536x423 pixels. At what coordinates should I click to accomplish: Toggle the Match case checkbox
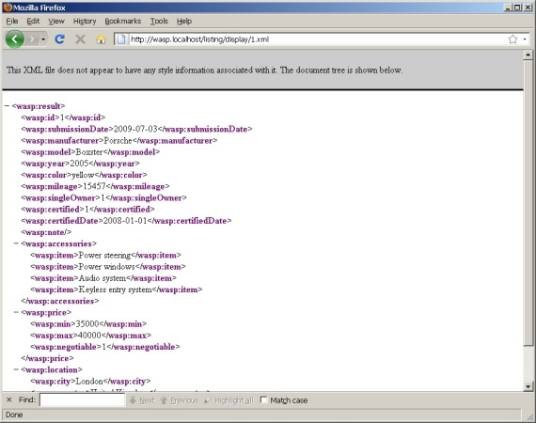[264, 400]
